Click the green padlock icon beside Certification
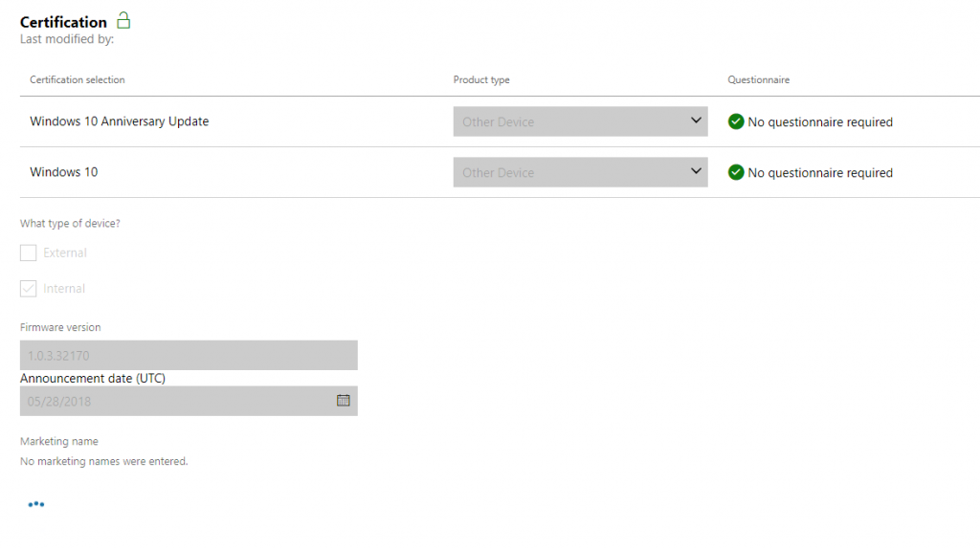This screenshot has width=980, height=549. pyautogui.click(x=123, y=21)
